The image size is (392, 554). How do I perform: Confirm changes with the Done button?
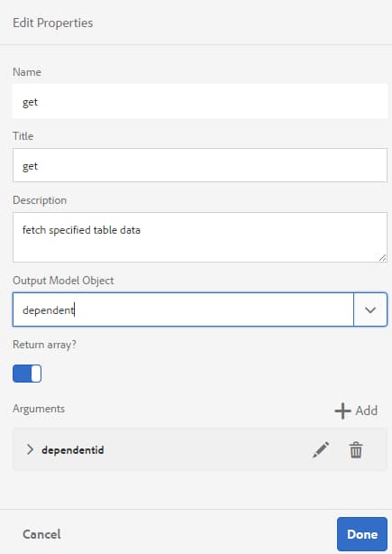(362, 534)
